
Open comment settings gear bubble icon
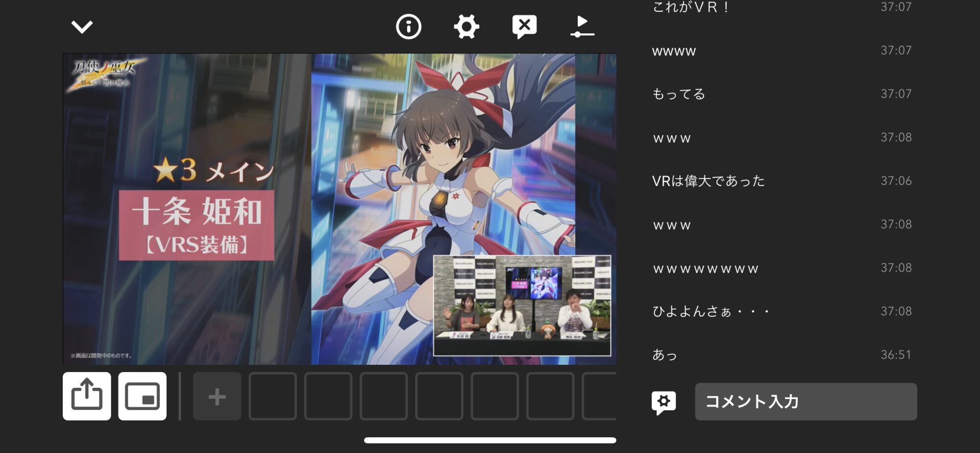(663, 402)
